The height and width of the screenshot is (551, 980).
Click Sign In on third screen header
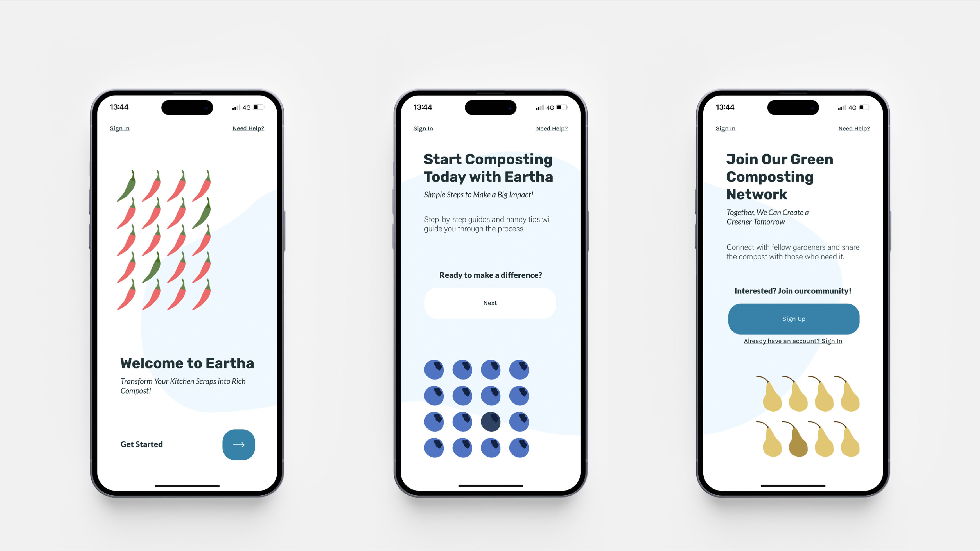(726, 128)
